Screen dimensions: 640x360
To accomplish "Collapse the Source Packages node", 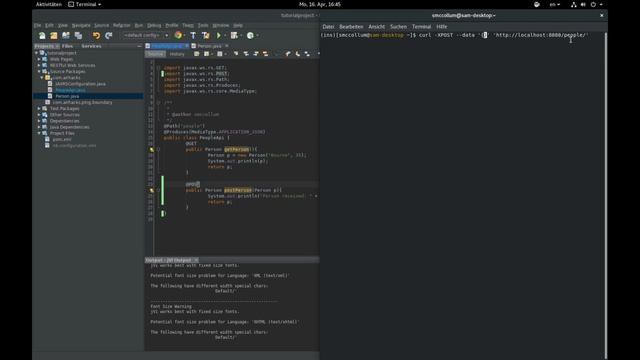I will 39,71.
